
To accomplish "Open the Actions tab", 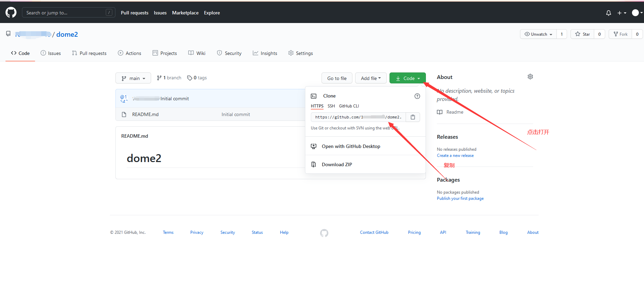I will 129,53.
